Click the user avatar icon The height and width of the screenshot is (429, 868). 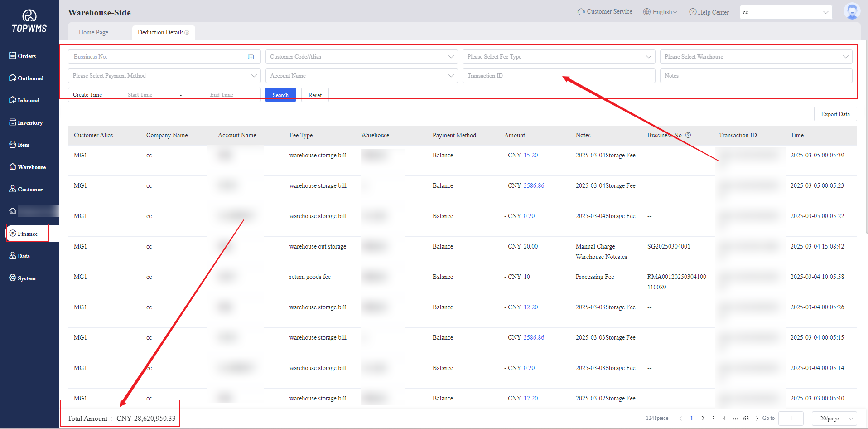[x=851, y=11]
